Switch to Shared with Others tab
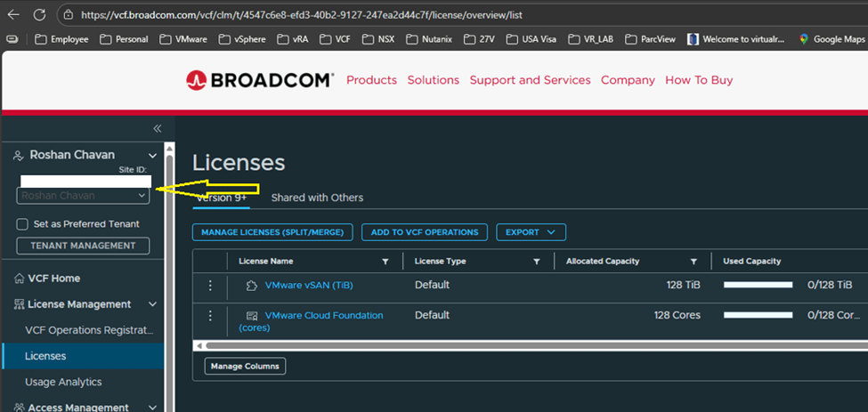The height and width of the screenshot is (412, 868). [317, 198]
